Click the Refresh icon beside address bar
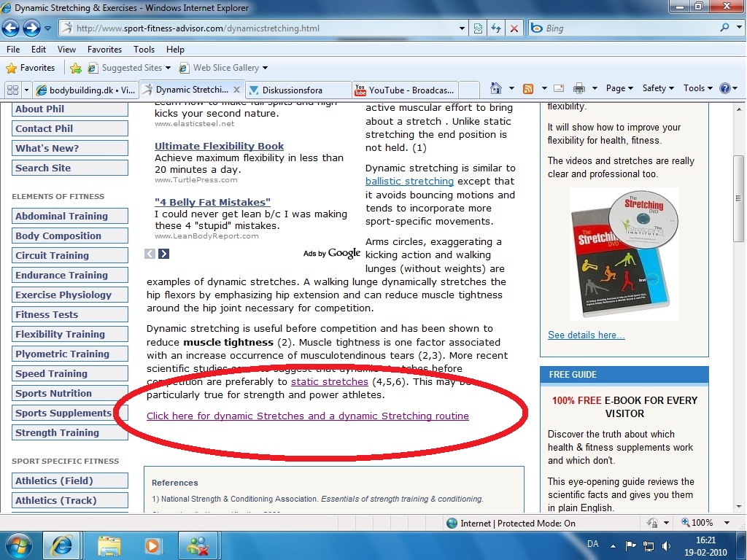 click(496, 28)
